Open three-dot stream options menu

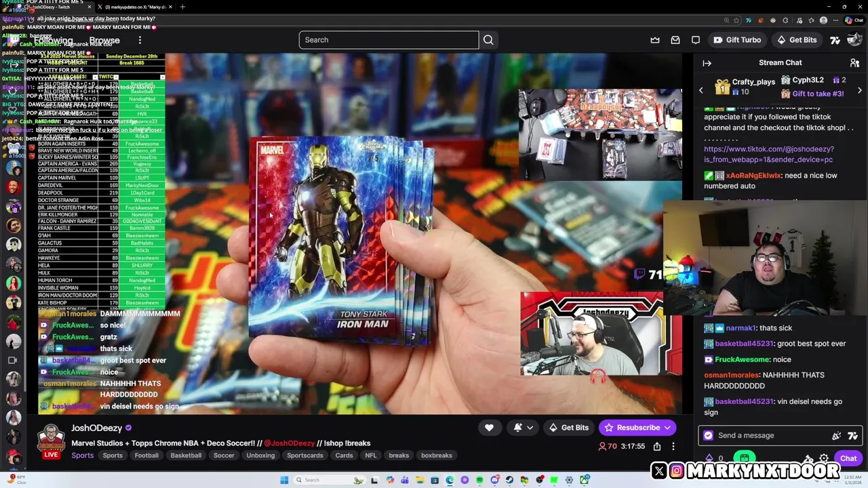[673, 447]
